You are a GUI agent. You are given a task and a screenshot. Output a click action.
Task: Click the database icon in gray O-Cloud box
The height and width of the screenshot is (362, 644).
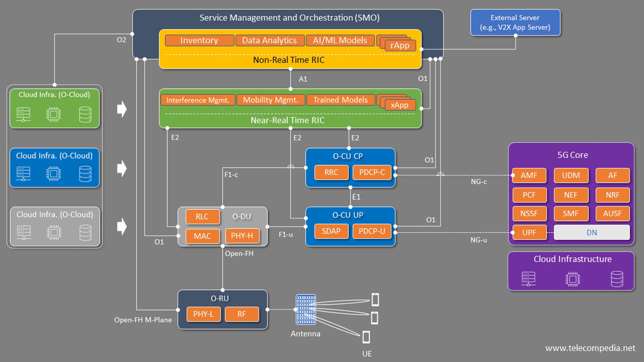point(85,233)
